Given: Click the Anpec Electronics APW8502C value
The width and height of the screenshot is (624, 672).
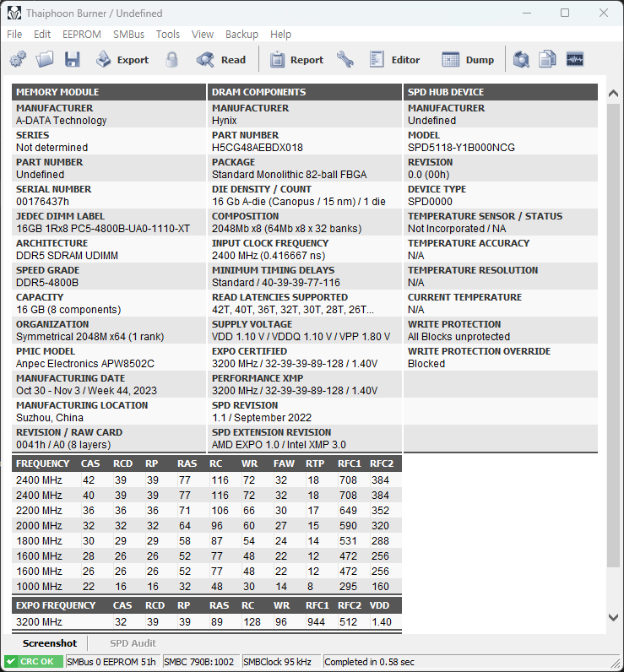Looking at the screenshot, I should click(x=85, y=363).
